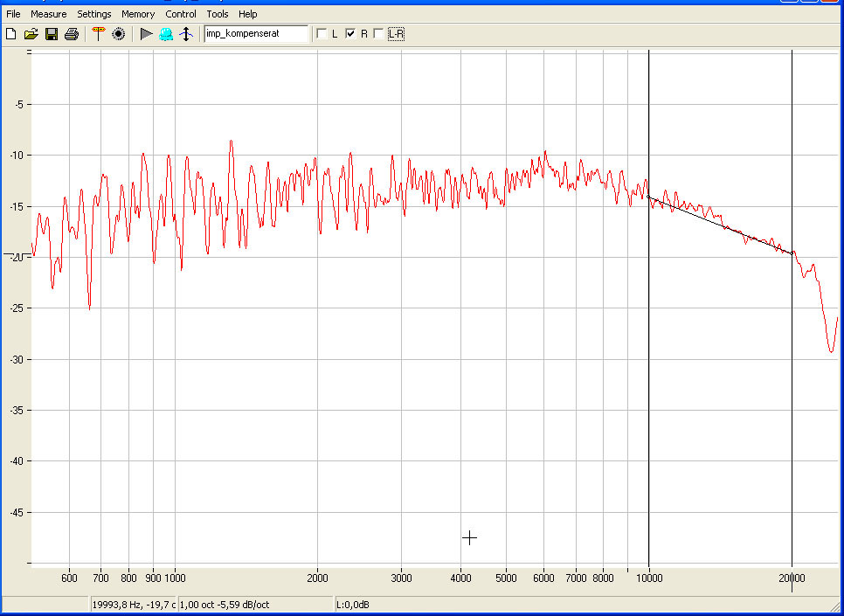The width and height of the screenshot is (844, 616).
Task: Open the Control menu
Action: coord(181,14)
